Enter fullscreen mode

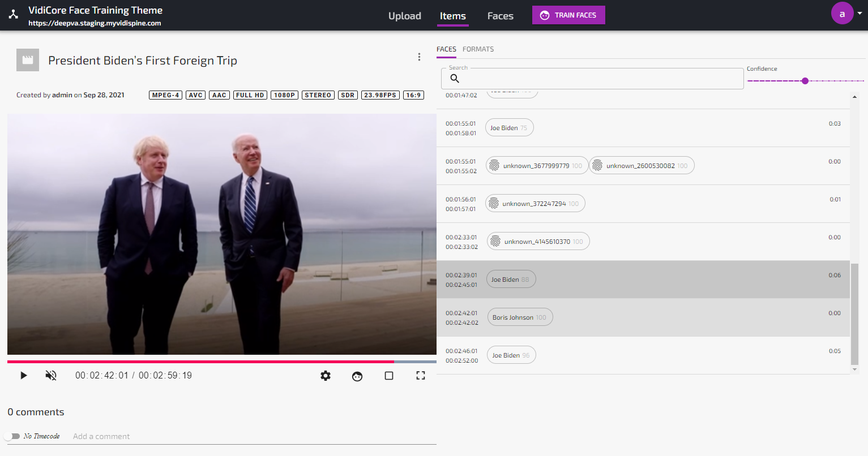pyautogui.click(x=421, y=376)
